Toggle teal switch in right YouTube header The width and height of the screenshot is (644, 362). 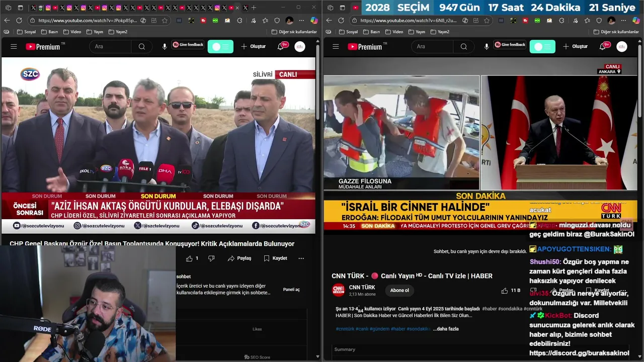(542, 47)
